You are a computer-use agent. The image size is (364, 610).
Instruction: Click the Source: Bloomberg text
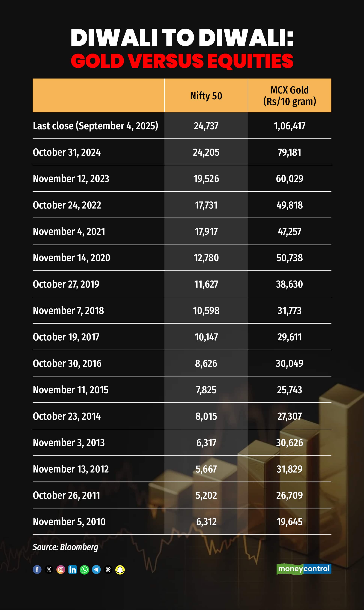(65, 547)
